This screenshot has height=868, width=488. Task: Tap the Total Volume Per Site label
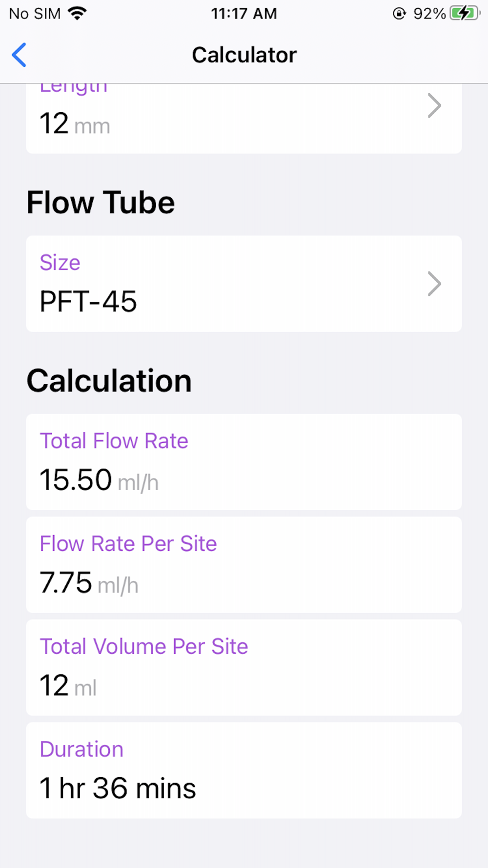[x=143, y=646]
